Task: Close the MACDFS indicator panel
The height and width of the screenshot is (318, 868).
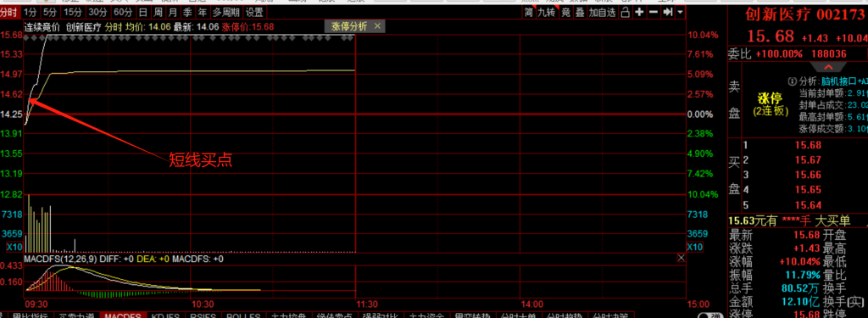Action: (681, 258)
